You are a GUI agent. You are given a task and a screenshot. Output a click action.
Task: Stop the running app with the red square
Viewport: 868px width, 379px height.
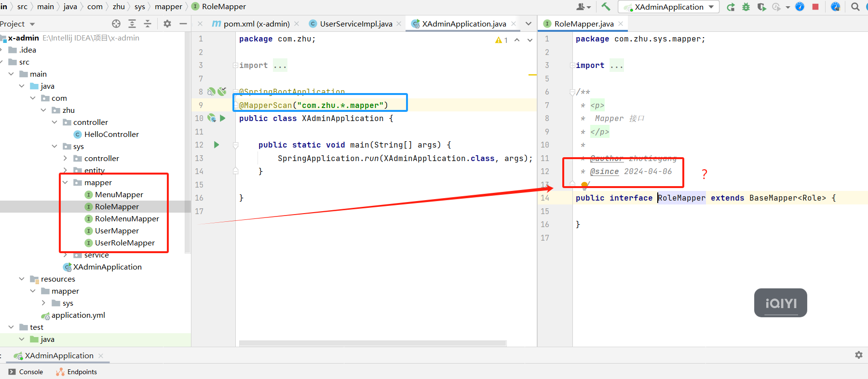pos(815,7)
